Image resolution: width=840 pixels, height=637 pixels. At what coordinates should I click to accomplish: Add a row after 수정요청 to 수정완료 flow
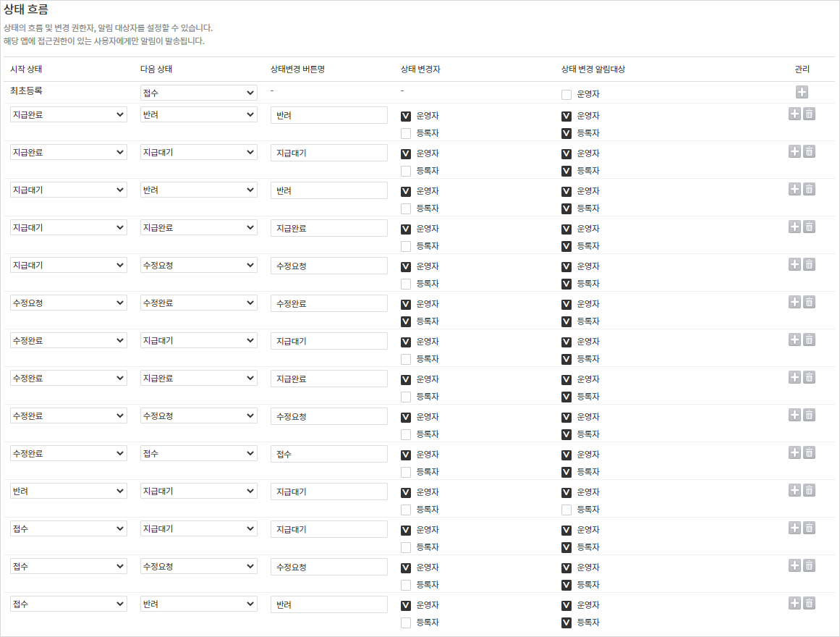coord(794,302)
